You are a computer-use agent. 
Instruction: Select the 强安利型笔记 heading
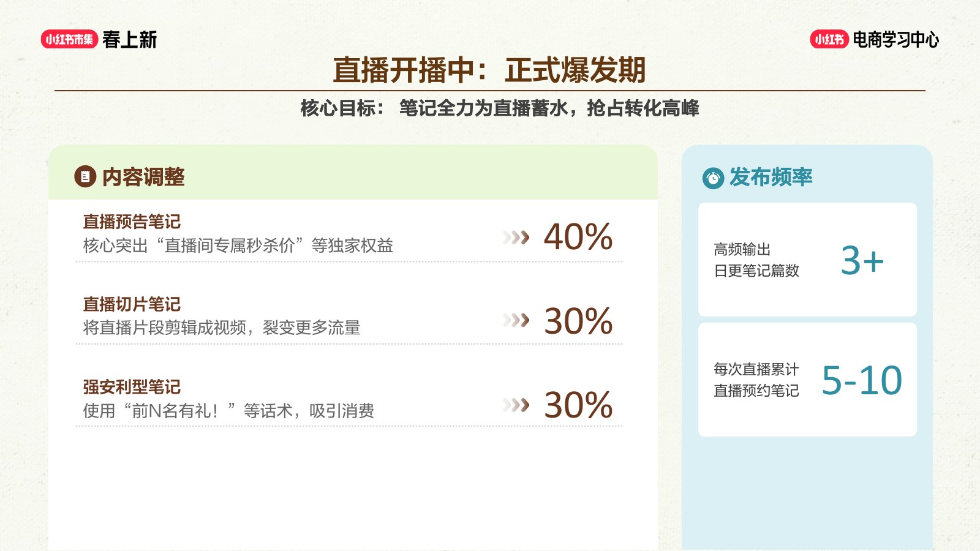tap(132, 387)
